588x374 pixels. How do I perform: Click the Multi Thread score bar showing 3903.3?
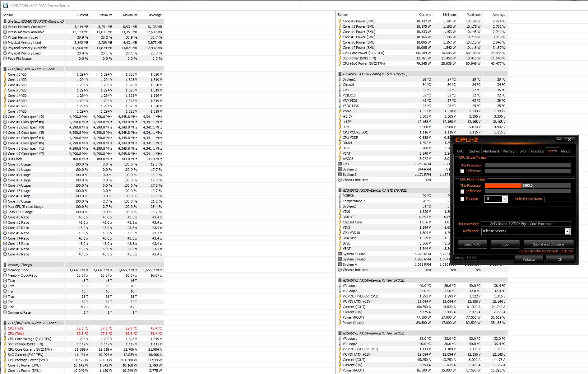(528, 185)
